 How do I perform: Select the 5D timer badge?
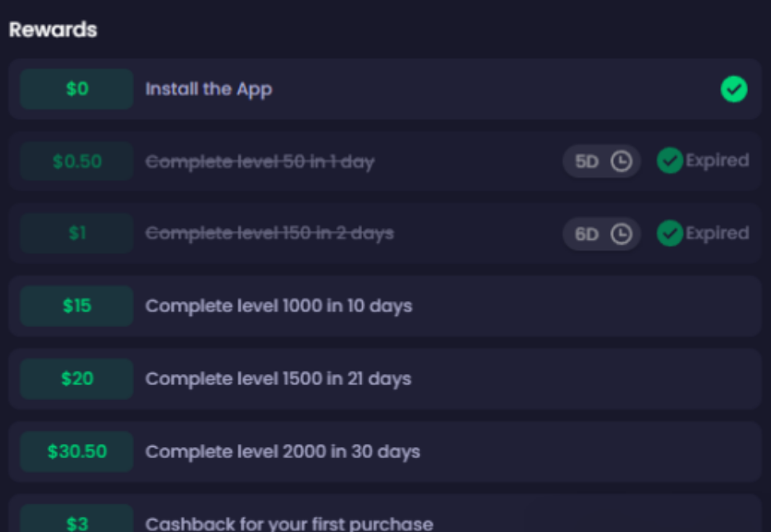[601, 162]
